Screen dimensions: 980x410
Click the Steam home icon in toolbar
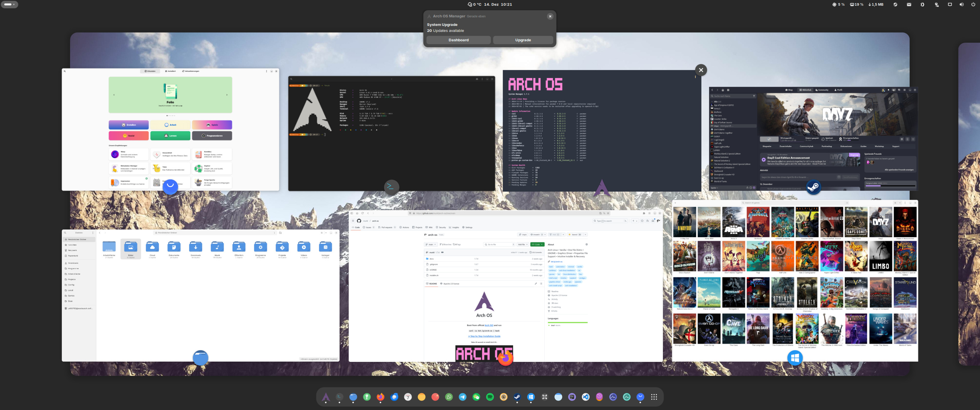tap(723, 90)
